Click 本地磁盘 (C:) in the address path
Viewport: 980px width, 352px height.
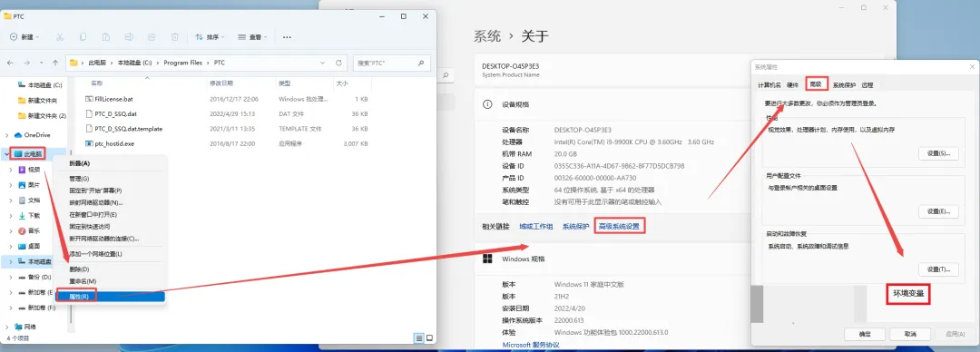[x=135, y=63]
